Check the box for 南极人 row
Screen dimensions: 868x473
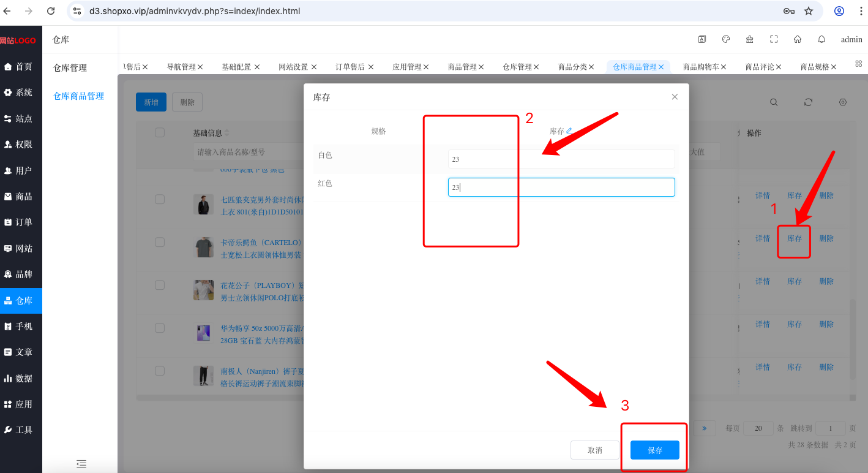(160, 371)
